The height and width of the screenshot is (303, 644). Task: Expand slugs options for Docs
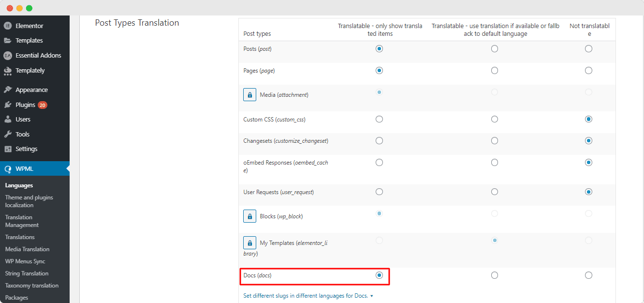click(307, 295)
